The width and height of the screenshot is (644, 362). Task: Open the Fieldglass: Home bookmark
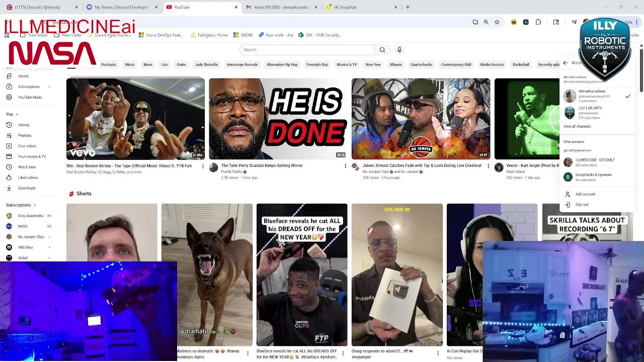click(x=209, y=35)
